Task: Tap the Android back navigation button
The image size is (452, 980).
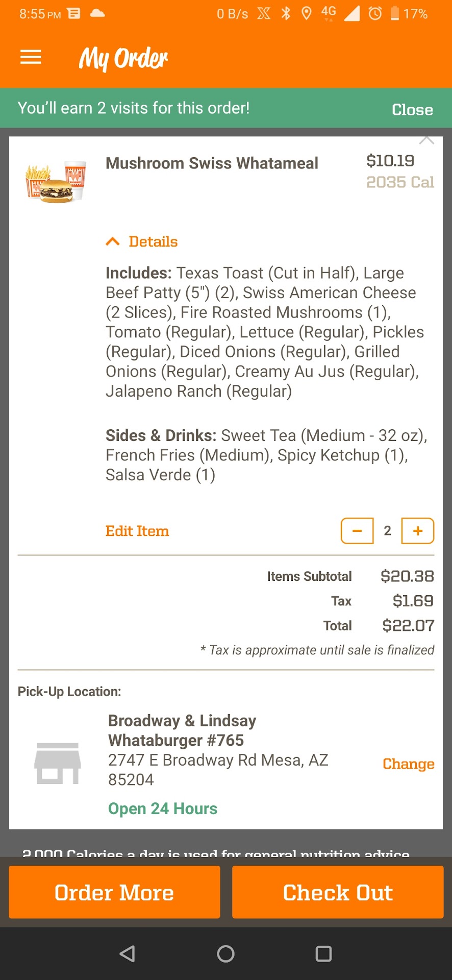Action: (x=127, y=953)
